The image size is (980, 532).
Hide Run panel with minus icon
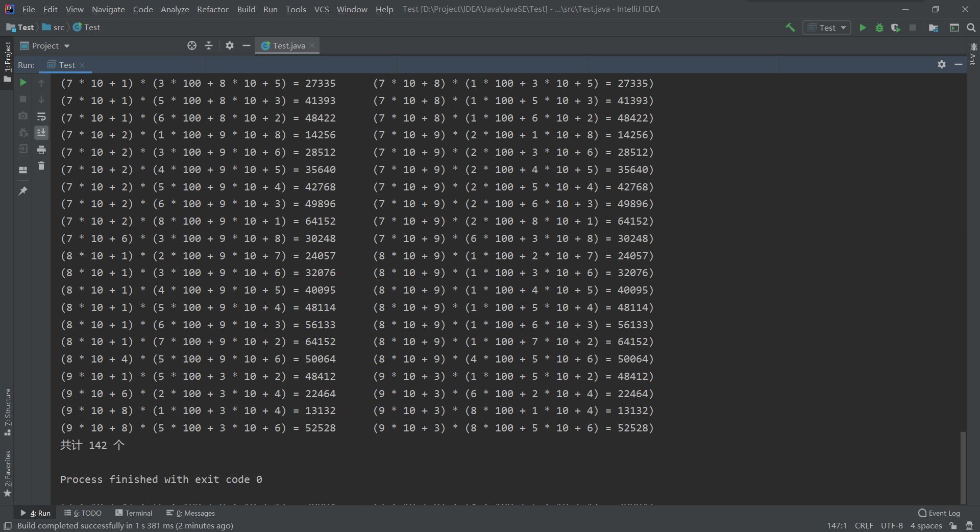pyautogui.click(x=959, y=64)
